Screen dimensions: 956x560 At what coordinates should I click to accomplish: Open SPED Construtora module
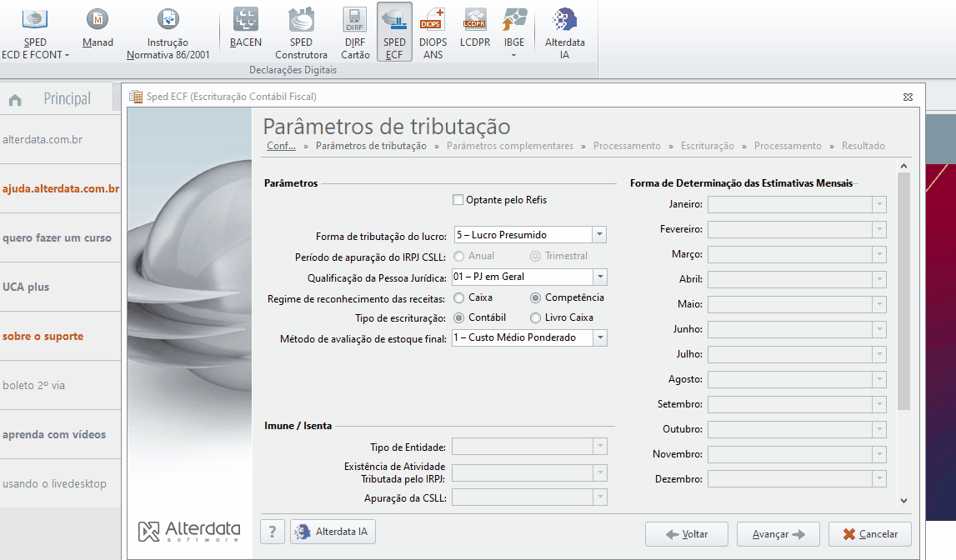click(301, 33)
